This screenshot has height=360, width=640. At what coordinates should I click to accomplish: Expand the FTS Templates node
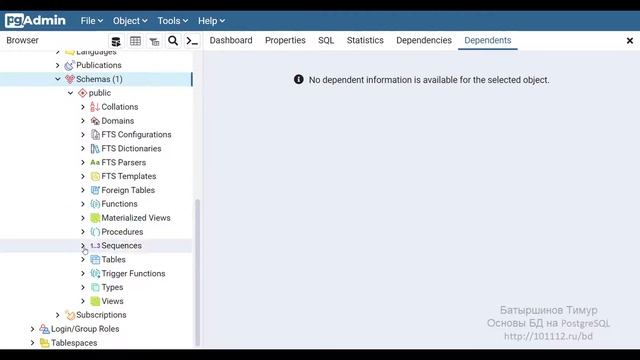coord(83,176)
